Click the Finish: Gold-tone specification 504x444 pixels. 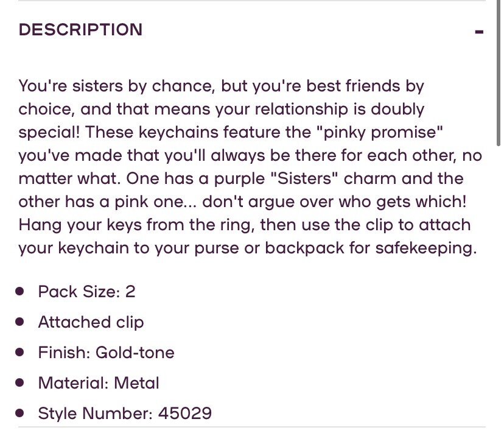tap(106, 353)
